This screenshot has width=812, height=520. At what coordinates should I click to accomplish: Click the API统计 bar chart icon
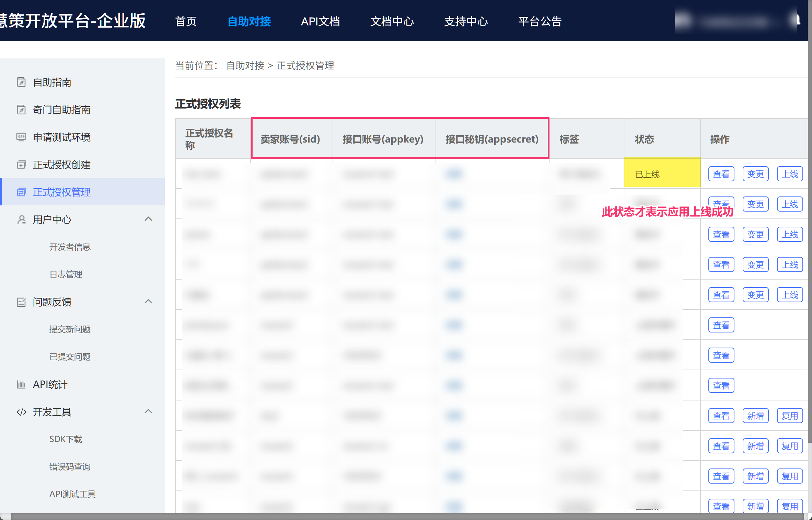(x=21, y=385)
